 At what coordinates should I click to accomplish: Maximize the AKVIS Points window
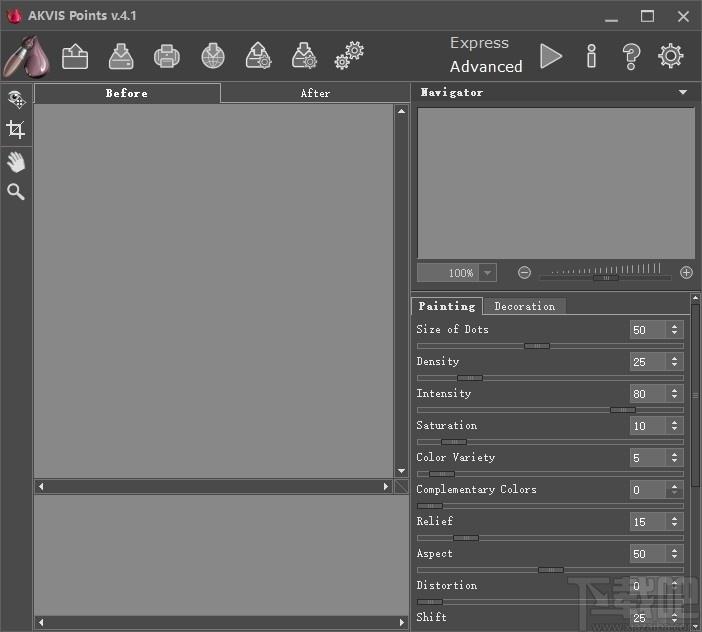pyautogui.click(x=647, y=16)
